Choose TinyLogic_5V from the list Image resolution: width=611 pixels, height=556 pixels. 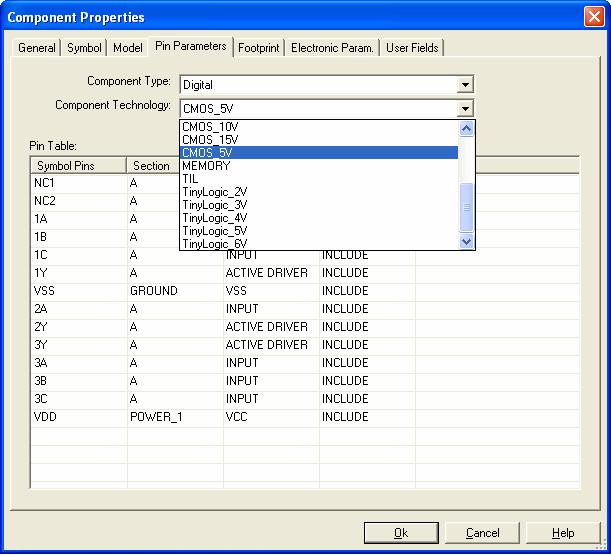tap(215, 231)
